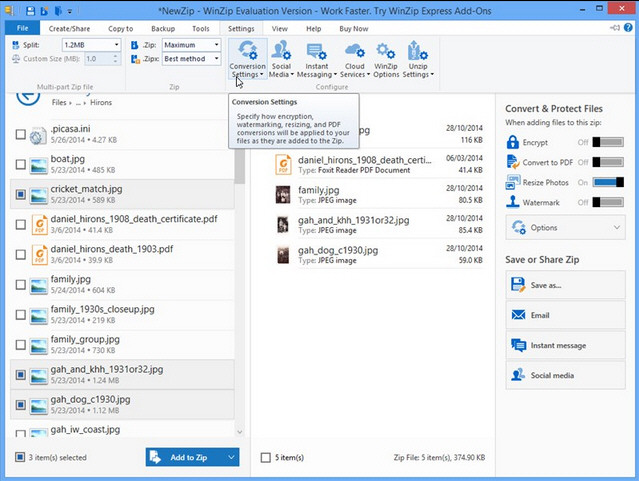Open the Split size dropdown showing 1.2MB
The width and height of the screenshot is (639, 481).
tap(92, 45)
